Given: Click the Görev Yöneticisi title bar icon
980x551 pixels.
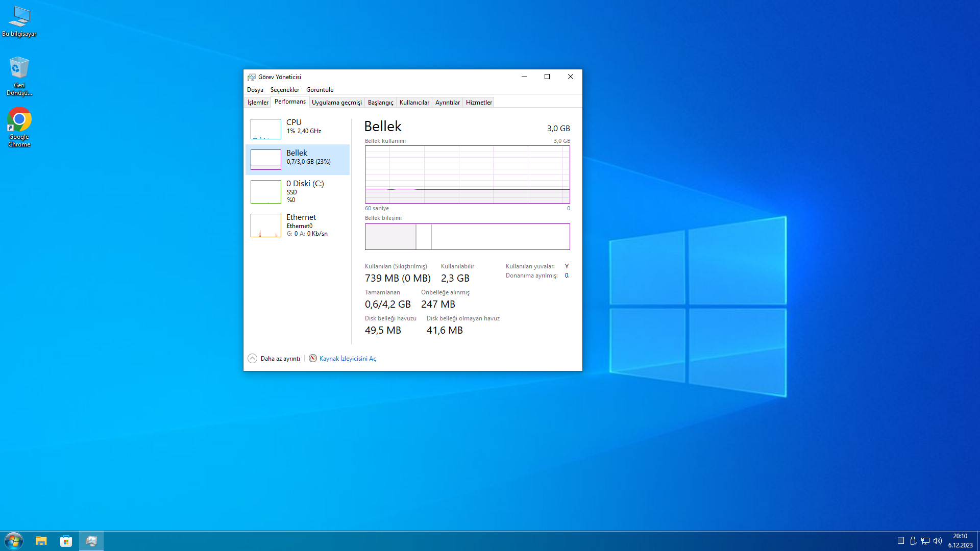Looking at the screenshot, I should tap(252, 77).
